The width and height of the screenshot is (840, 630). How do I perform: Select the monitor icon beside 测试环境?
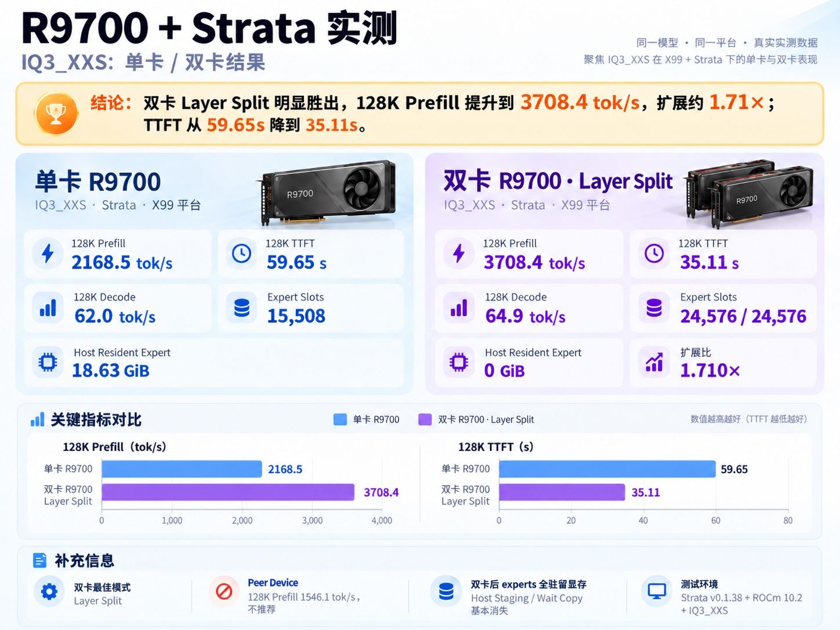657,592
